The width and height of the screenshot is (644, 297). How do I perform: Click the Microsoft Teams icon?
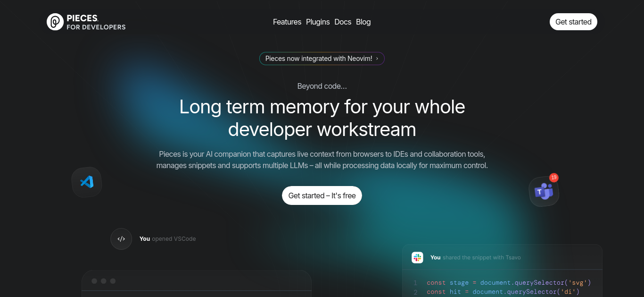[x=544, y=192]
